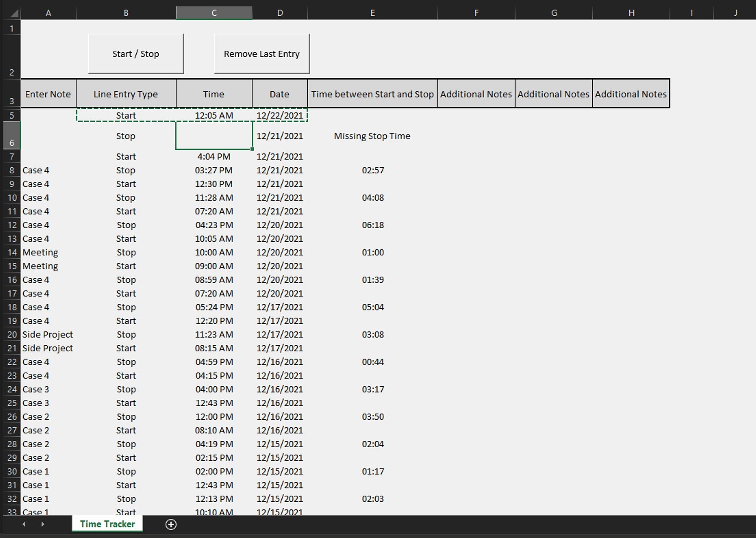Screen dimensions: 756x538
Task: Add a new sheet with plus icon
Action: click(x=171, y=524)
